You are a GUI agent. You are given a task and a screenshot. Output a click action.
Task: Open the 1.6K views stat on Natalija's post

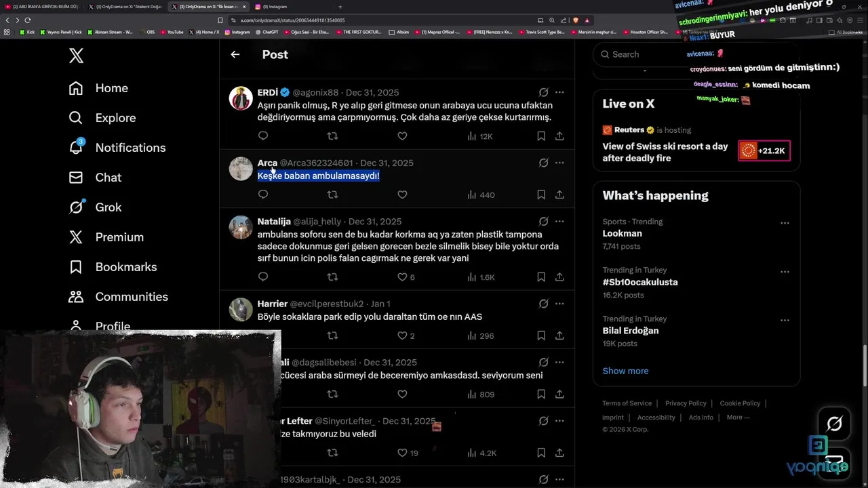481,277
